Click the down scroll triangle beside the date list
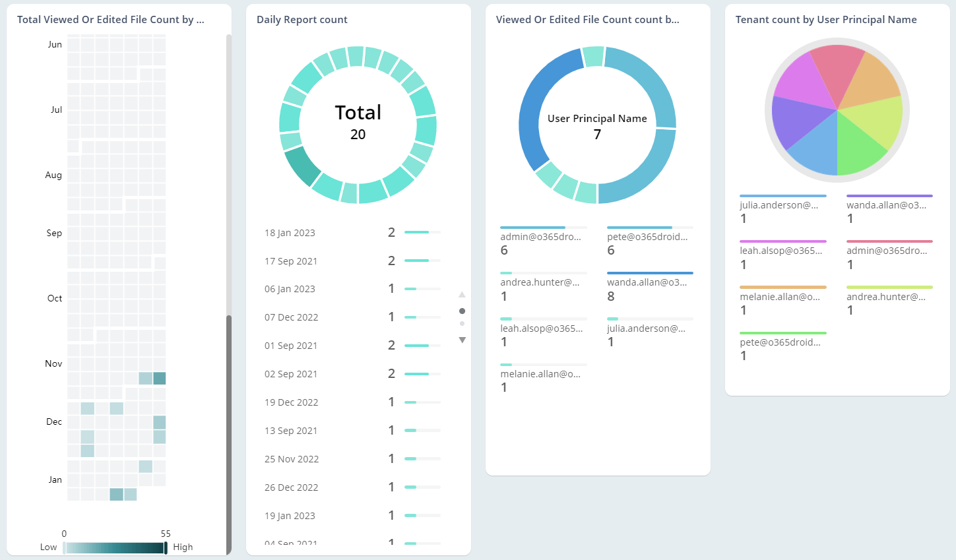The width and height of the screenshot is (956, 560). 462,340
